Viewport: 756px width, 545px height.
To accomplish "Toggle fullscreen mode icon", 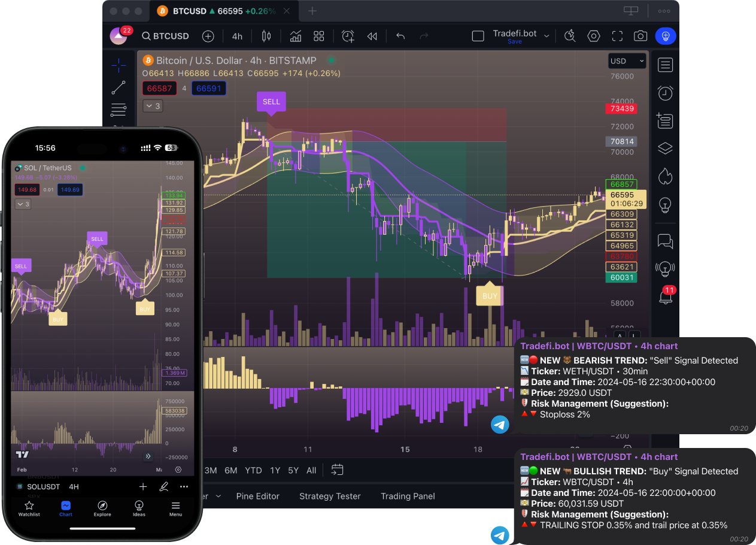I will pyautogui.click(x=617, y=36).
